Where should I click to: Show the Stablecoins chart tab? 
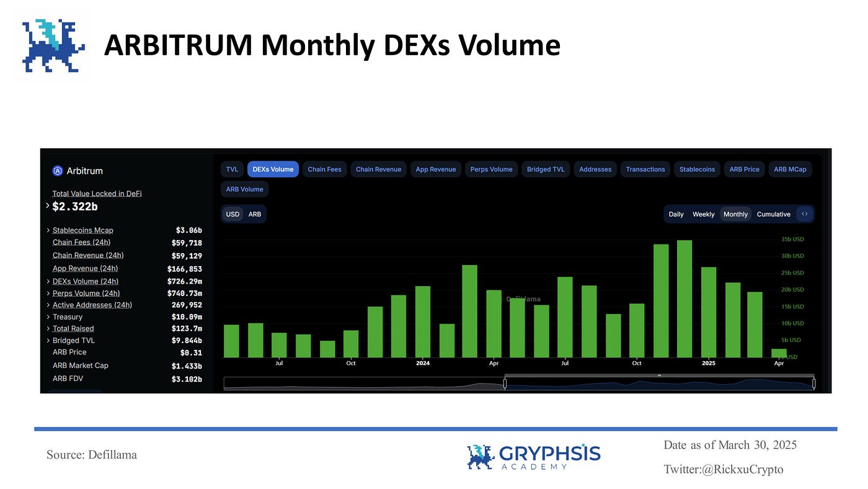[x=697, y=169]
